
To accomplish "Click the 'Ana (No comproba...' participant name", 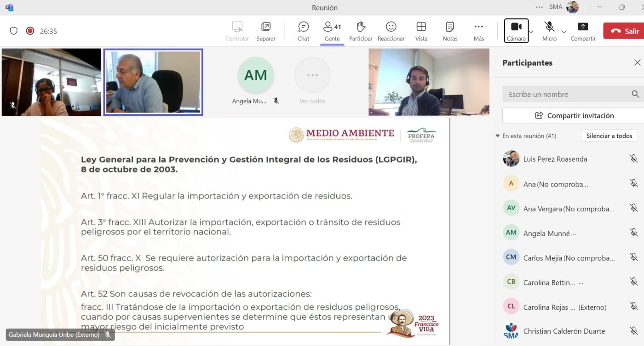I will 556,184.
